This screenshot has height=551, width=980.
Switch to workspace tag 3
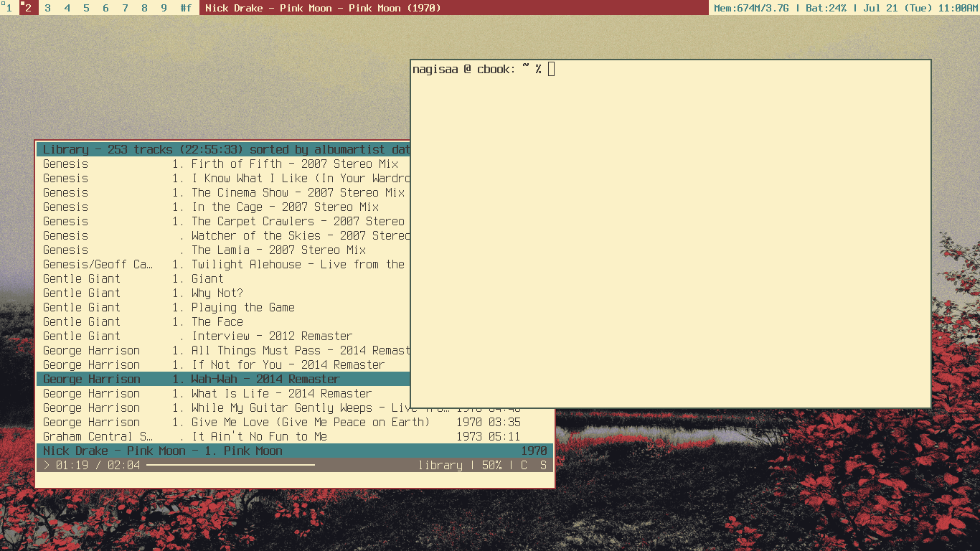point(48,8)
